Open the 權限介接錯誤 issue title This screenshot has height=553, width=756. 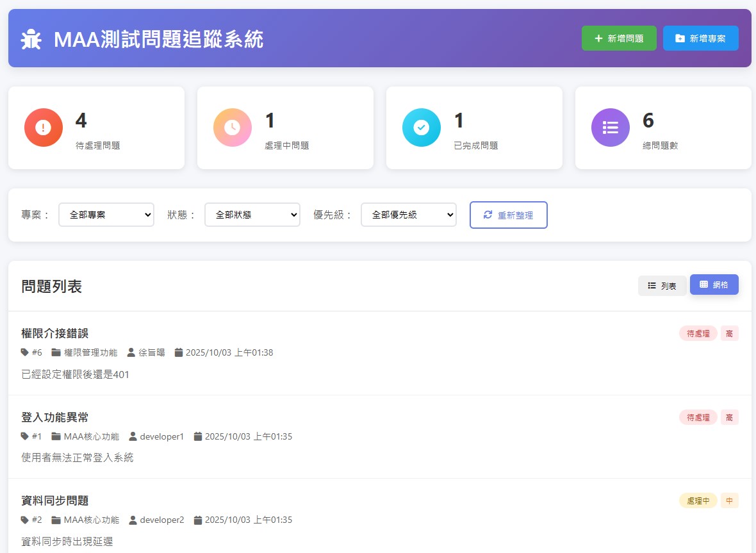pos(55,333)
